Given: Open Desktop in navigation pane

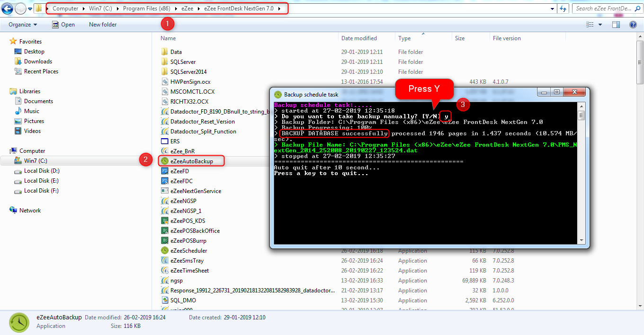Looking at the screenshot, I should [34, 52].
